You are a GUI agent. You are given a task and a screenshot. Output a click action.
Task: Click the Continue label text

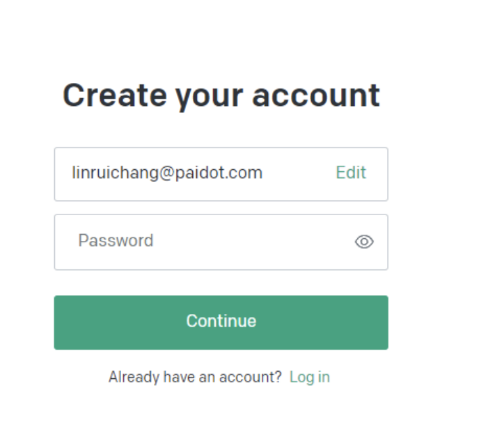(x=221, y=321)
